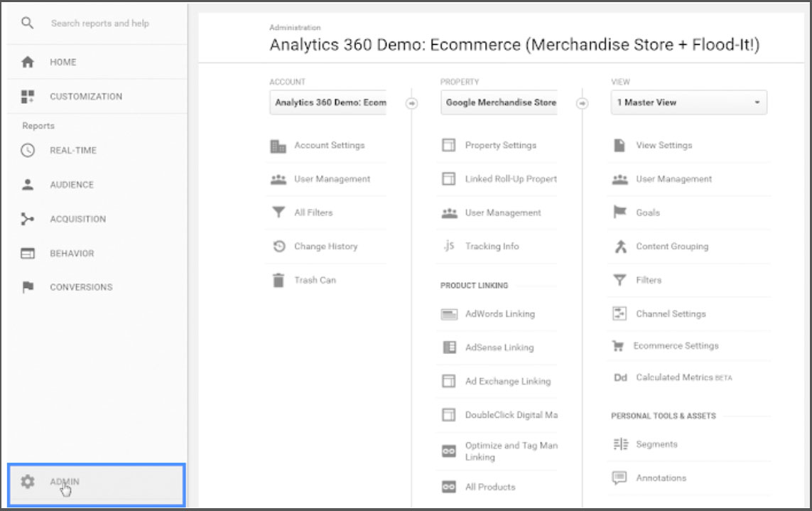The image size is (812, 511).
Task: Open Tracking Info under Property
Action: 492,247
